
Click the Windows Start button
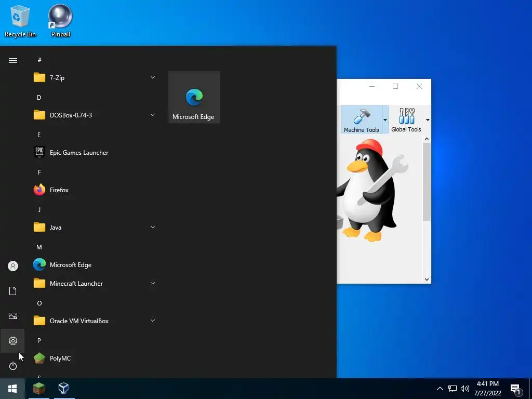(x=12, y=389)
